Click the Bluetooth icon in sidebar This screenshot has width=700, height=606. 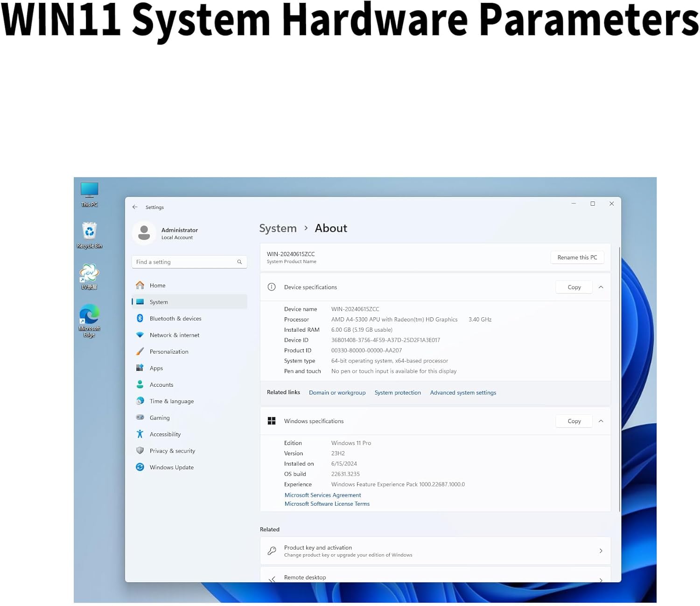(x=140, y=318)
